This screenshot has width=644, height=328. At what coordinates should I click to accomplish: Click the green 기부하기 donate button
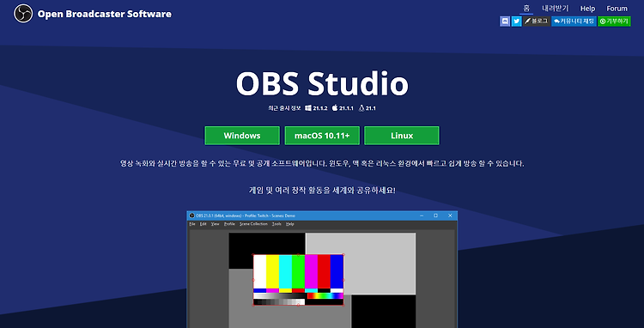pyautogui.click(x=614, y=21)
